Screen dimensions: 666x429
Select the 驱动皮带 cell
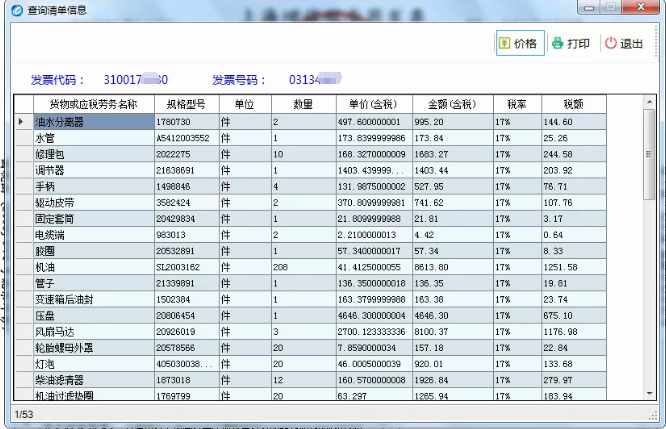click(x=93, y=203)
